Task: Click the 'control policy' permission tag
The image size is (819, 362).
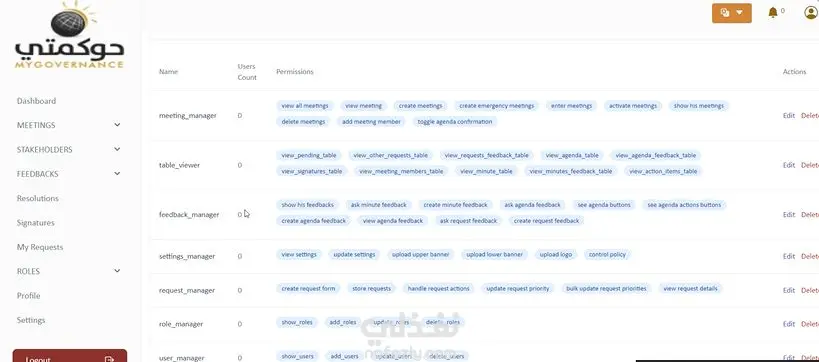Action: click(x=607, y=255)
